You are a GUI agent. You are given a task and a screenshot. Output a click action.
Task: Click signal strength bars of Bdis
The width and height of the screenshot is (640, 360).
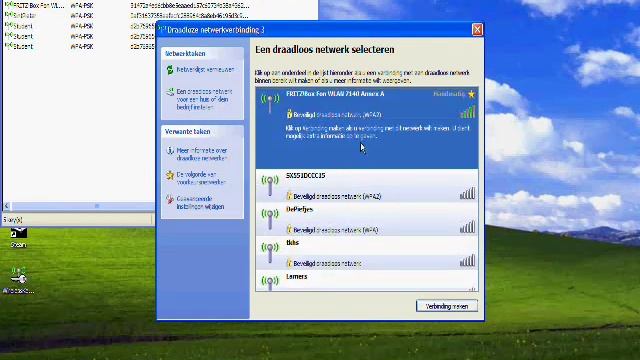click(468, 260)
